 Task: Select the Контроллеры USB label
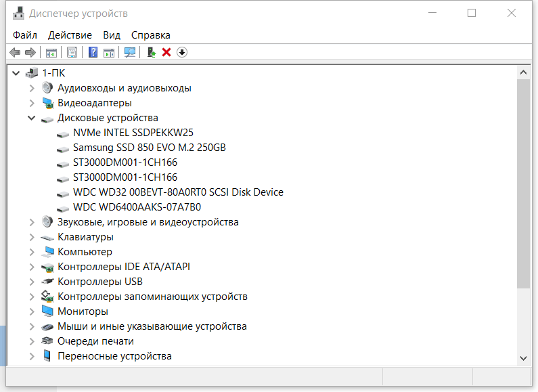pos(100,282)
